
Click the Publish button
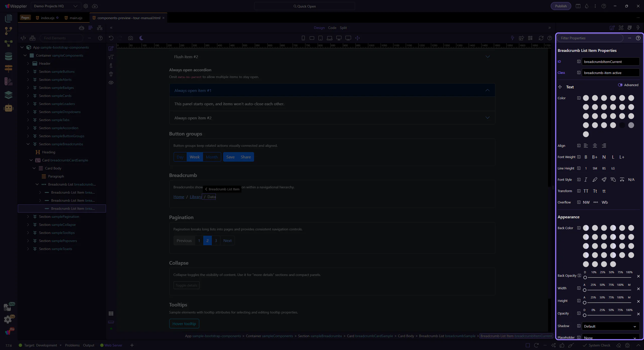pos(561,6)
